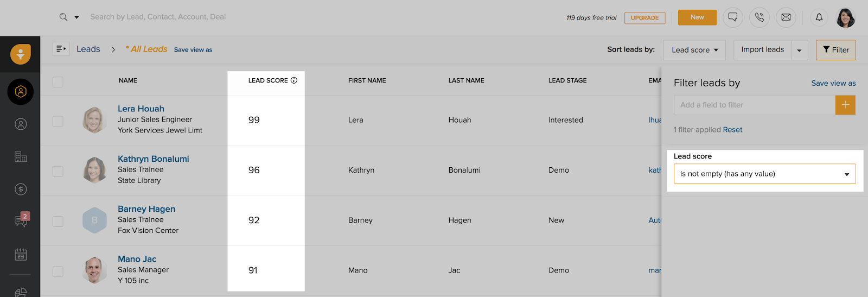The width and height of the screenshot is (868, 297).
Task: Tick the checkbox for Barney Hagen
Action: (x=58, y=222)
